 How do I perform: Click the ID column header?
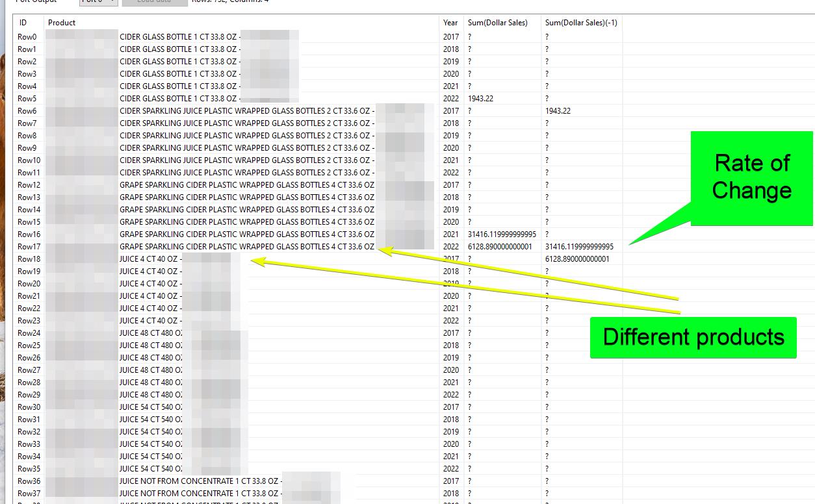tap(23, 23)
